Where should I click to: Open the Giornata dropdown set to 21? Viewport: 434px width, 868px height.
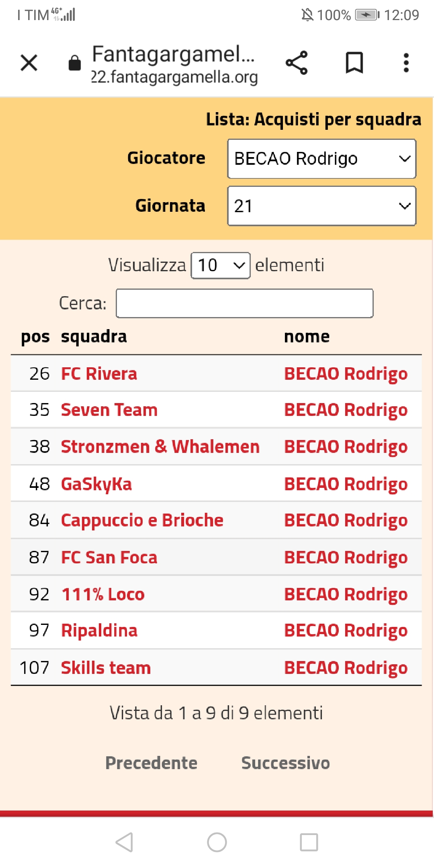pyautogui.click(x=321, y=206)
